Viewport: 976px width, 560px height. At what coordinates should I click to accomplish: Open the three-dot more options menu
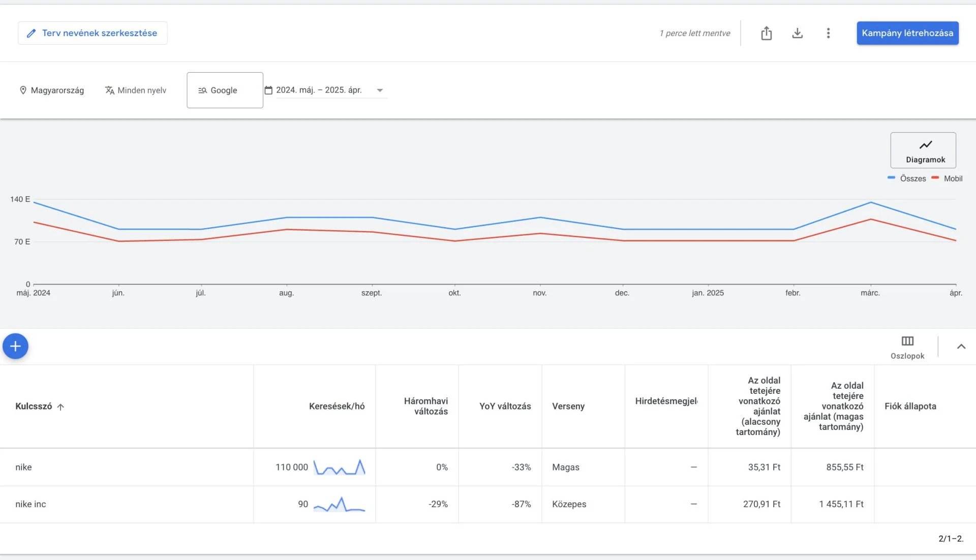click(828, 33)
